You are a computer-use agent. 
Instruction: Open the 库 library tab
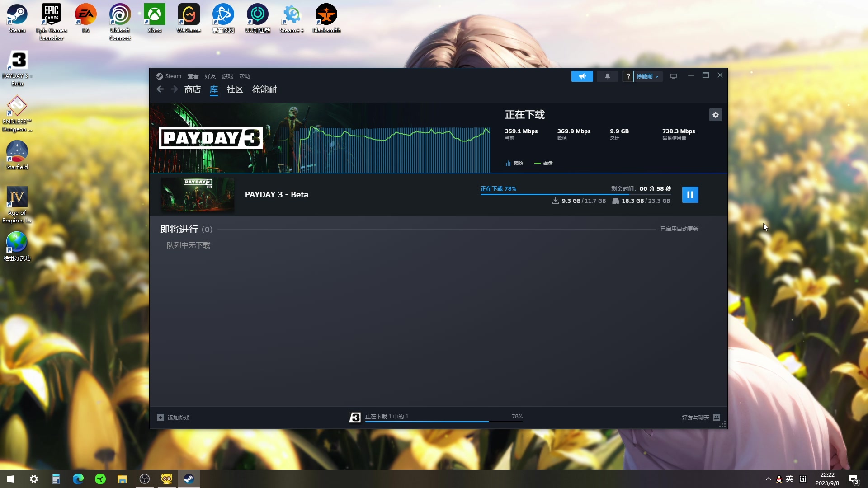pyautogui.click(x=214, y=89)
